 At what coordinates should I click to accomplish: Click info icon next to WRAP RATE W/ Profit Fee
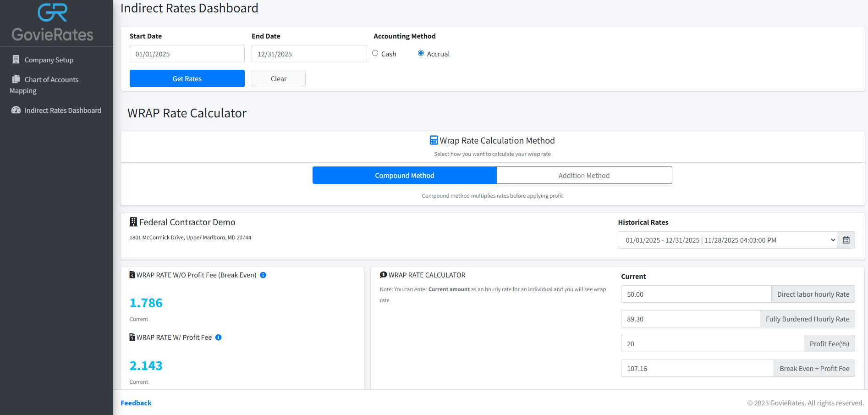tap(219, 338)
